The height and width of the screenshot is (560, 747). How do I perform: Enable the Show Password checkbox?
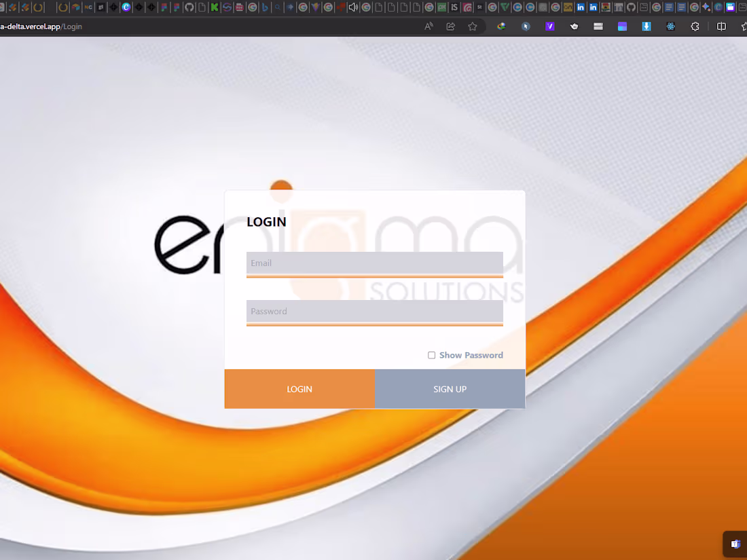coord(432,355)
